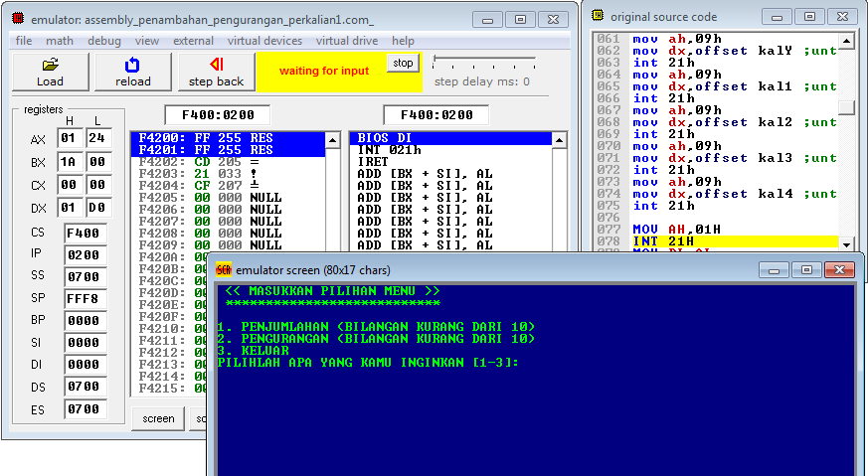Click the AX high register field
Screen dimensions: 868x476
click(x=70, y=138)
